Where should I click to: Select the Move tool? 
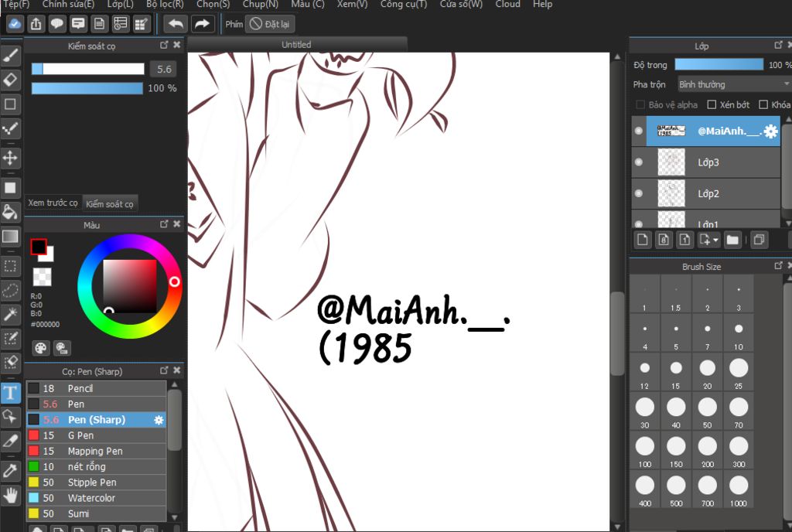coord(11,158)
